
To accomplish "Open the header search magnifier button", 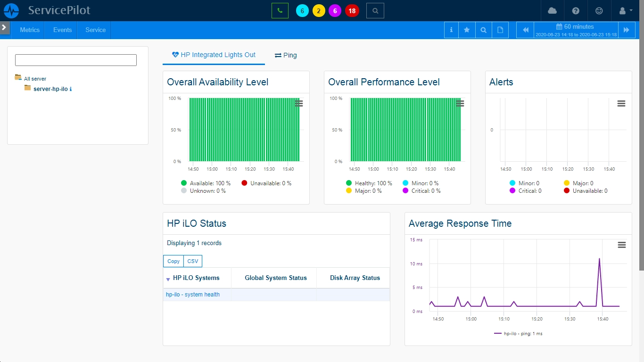I will click(x=375, y=10).
